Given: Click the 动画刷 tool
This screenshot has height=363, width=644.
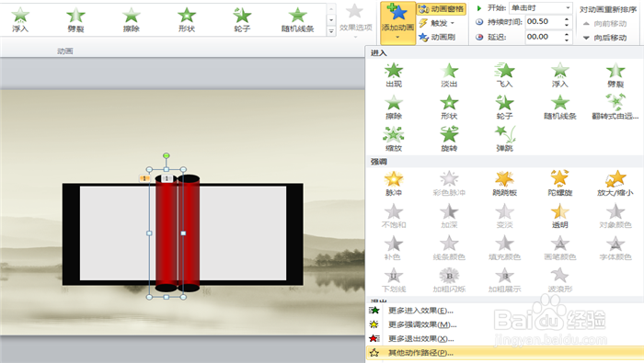Looking at the screenshot, I should click(437, 37).
